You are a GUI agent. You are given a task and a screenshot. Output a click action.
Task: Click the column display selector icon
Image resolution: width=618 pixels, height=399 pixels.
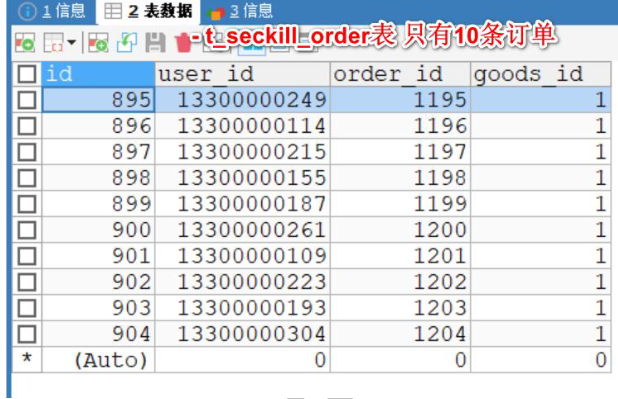coord(53,42)
